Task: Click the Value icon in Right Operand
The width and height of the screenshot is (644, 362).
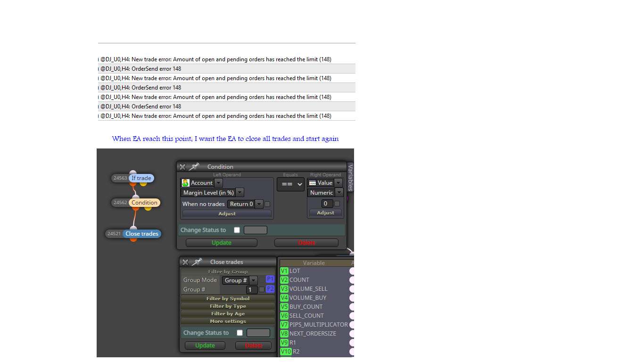Action: [312, 183]
